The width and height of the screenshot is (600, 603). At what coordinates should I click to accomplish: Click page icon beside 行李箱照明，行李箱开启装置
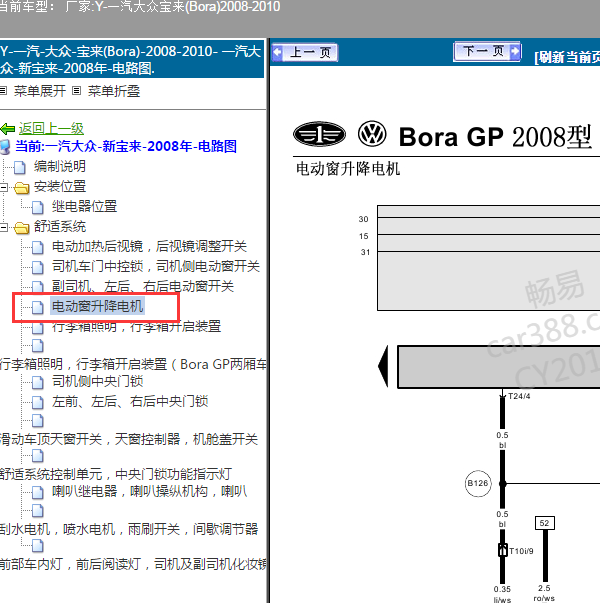[38, 327]
